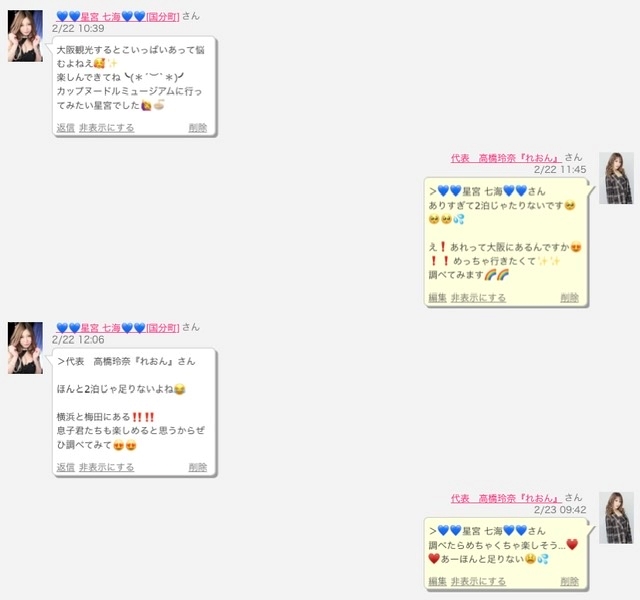Delete the 2/23 09:42 message via 削除
This screenshot has height=600, width=640.
[569, 581]
